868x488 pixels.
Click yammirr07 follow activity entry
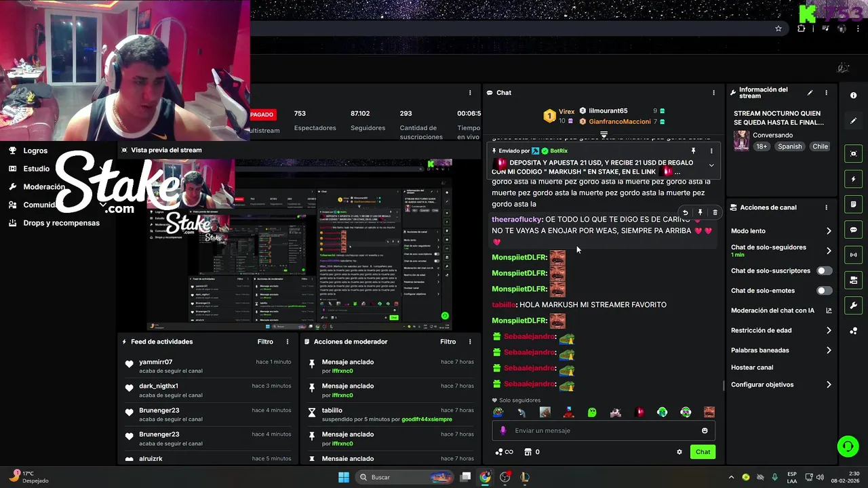click(x=208, y=366)
